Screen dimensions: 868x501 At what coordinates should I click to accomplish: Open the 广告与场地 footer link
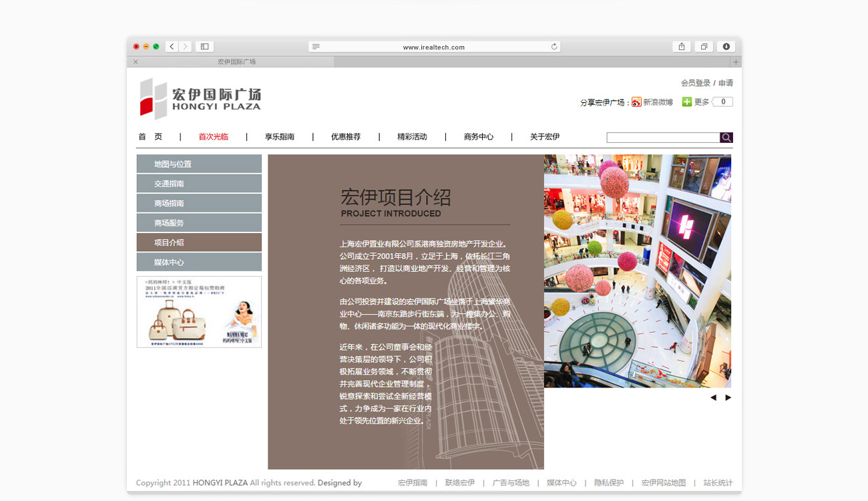[511, 483]
